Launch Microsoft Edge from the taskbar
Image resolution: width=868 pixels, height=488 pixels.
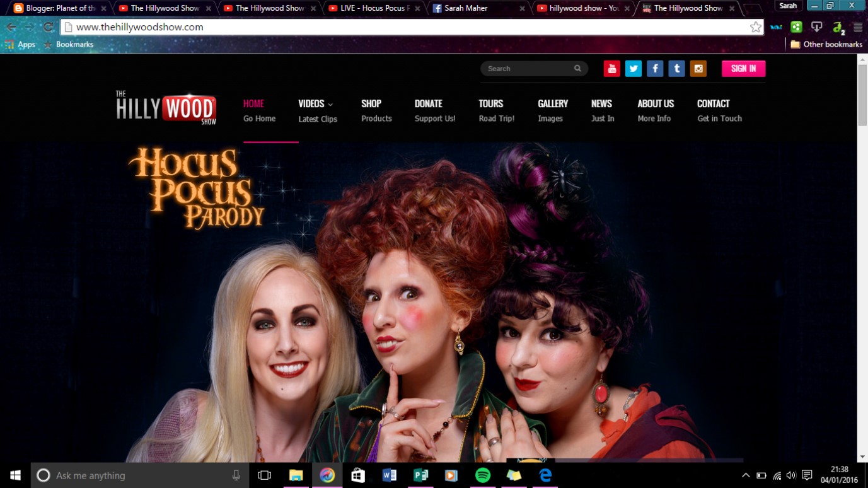click(544, 475)
